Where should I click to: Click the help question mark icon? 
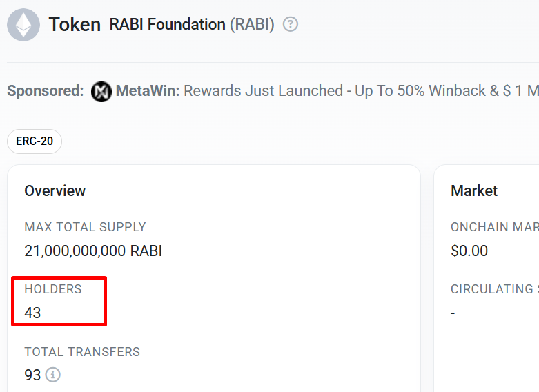[291, 25]
